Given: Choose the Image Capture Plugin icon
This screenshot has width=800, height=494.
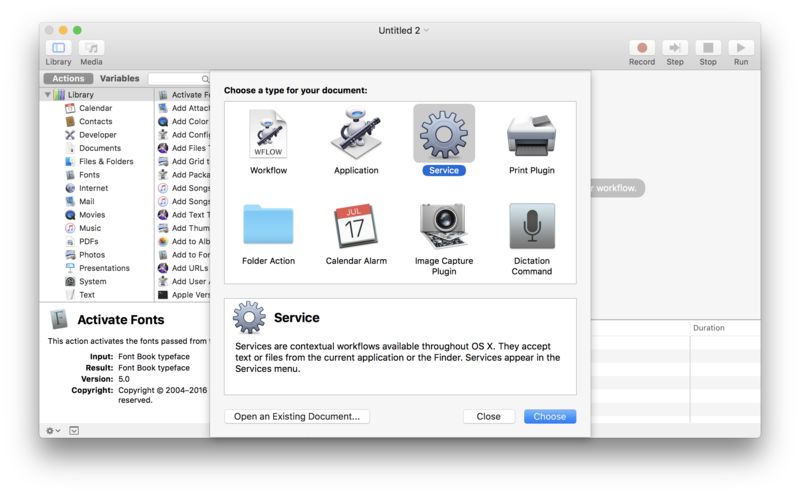Looking at the screenshot, I should coord(443,226).
